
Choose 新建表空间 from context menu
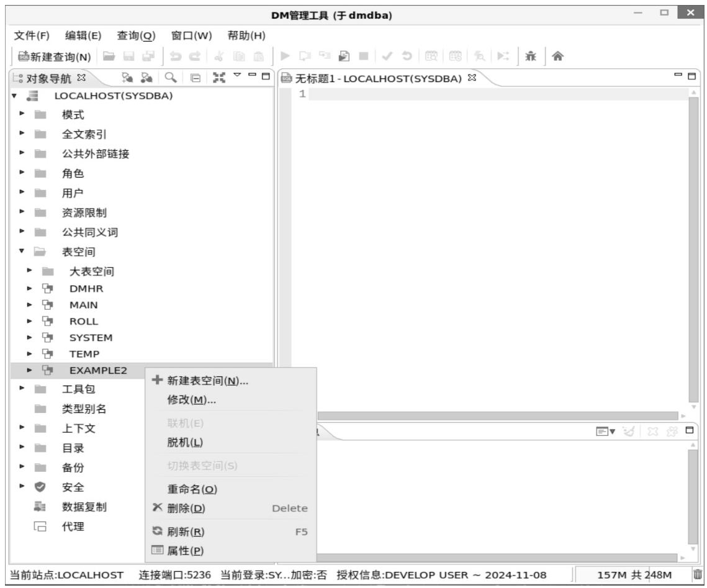pos(208,381)
